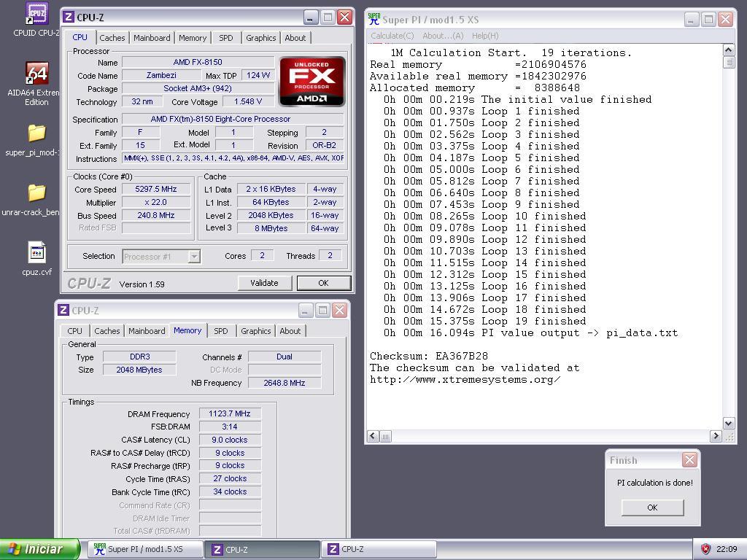Viewport: 747px width, 560px height.
Task: Click the taskbar clock showing 22:09
Action: pos(727,549)
